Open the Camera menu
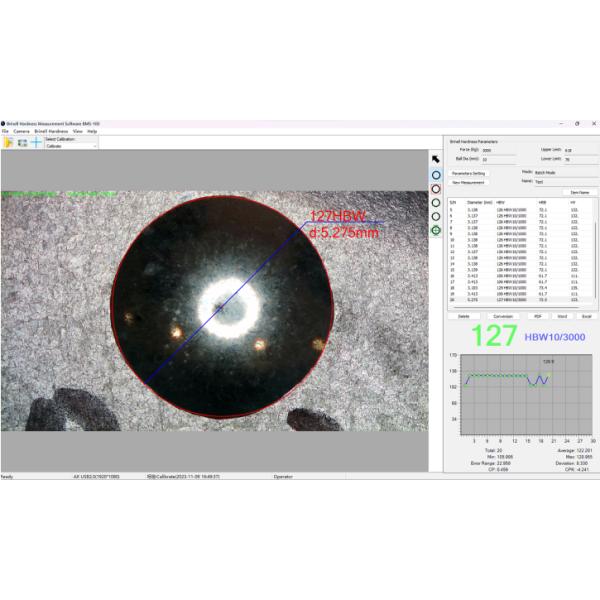 point(20,131)
